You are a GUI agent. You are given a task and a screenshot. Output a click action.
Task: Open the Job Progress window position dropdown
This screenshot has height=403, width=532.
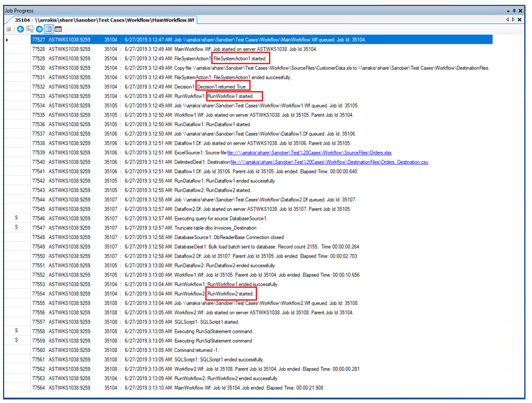point(507,11)
